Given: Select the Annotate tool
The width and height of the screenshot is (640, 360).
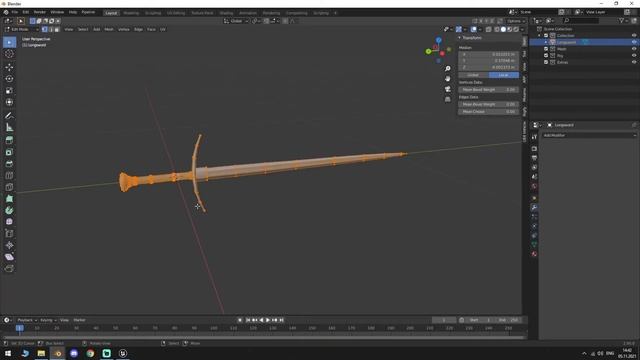Looking at the screenshot, I should (x=9, y=116).
